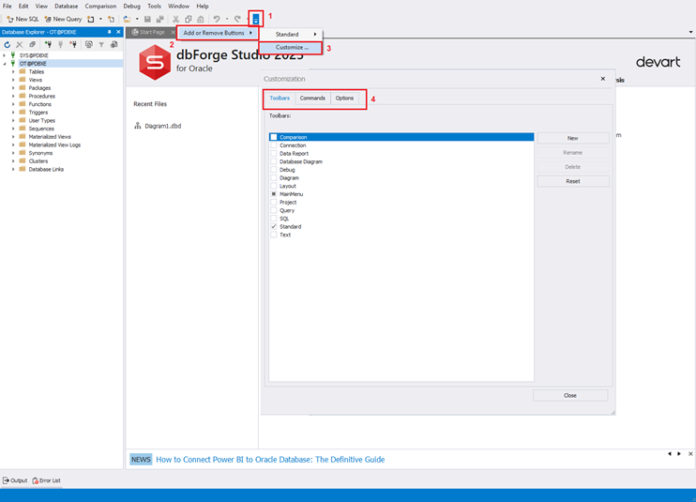Show previous news item arrow

tap(669, 454)
